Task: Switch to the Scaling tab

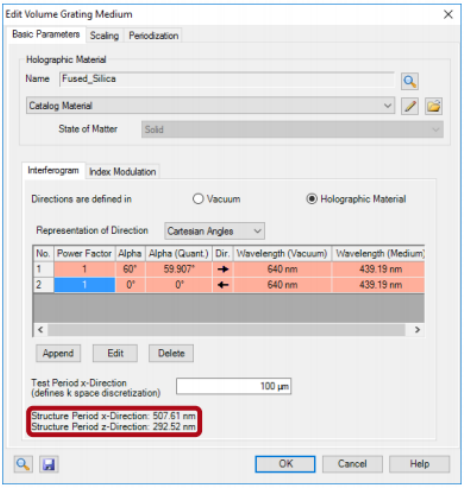Action: click(104, 35)
